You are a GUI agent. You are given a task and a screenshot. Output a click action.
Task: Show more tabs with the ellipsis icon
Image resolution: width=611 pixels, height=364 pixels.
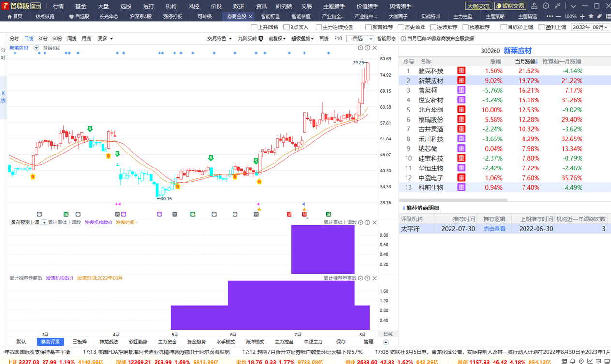pos(549,16)
